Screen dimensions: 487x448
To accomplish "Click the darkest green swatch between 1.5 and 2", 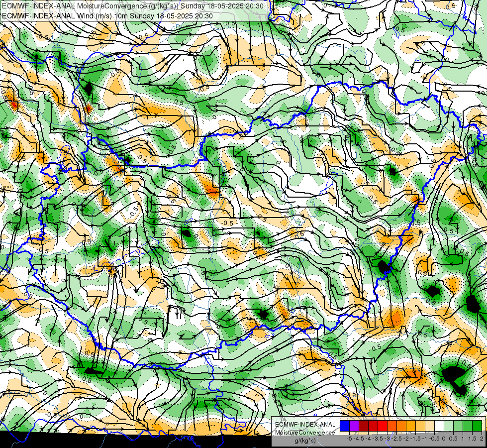I will (477, 426).
